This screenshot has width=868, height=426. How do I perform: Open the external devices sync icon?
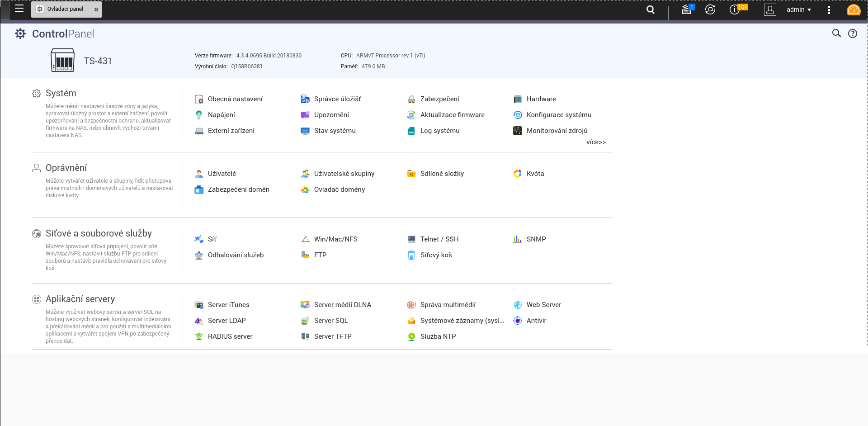tap(710, 9)
